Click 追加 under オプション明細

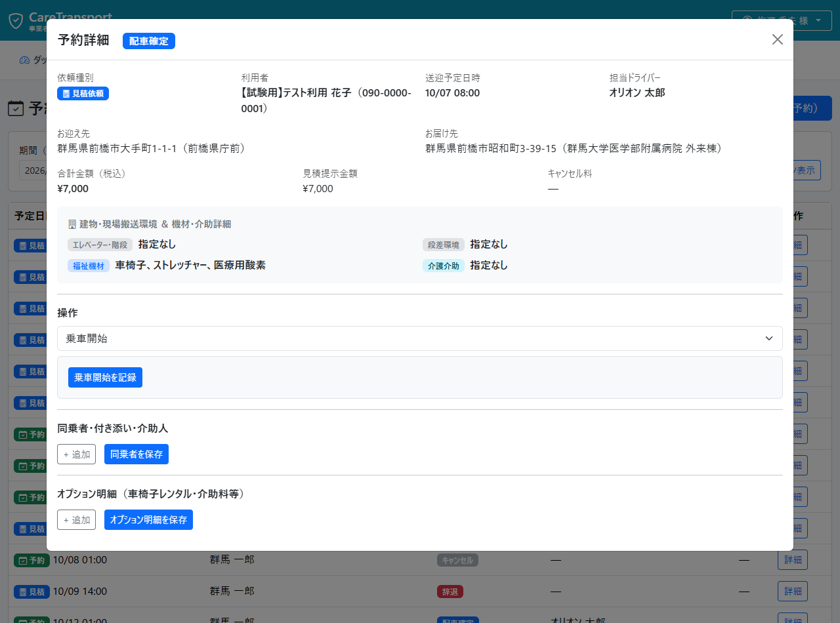76,520
